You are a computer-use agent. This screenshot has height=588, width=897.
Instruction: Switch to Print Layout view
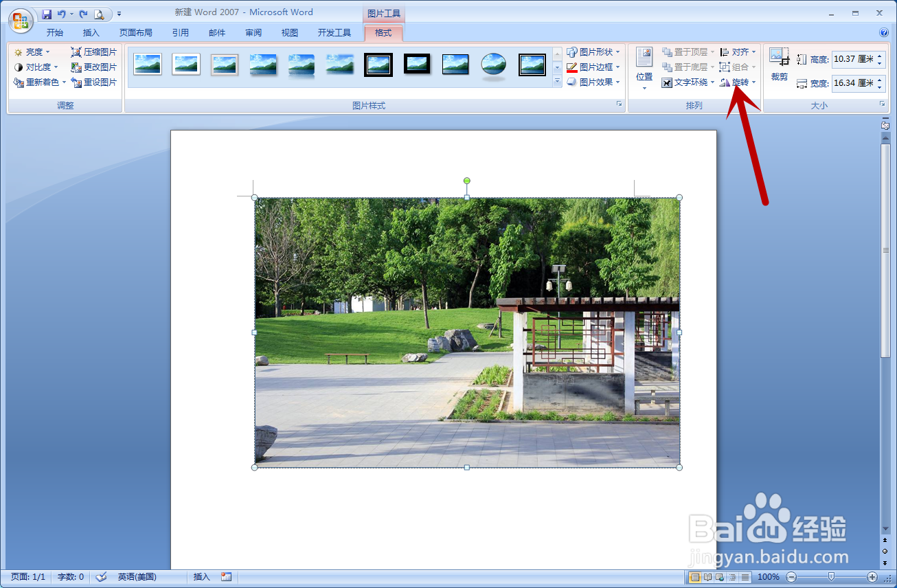[695, 577]
